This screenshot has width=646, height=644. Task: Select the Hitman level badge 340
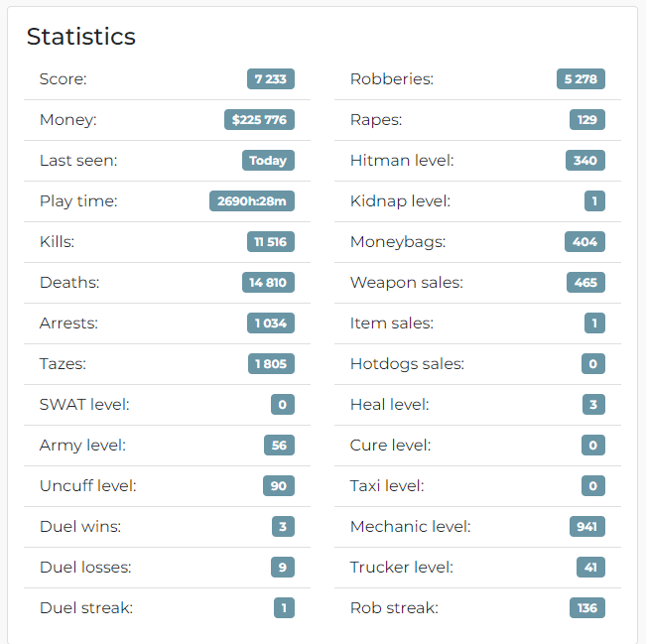point(585,161)
